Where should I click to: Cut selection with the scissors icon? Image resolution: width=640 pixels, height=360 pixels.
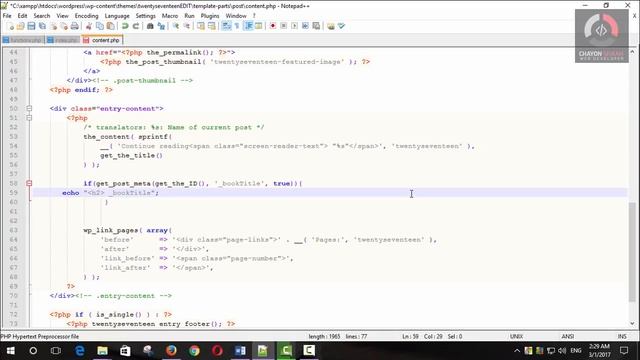(89, 26)
